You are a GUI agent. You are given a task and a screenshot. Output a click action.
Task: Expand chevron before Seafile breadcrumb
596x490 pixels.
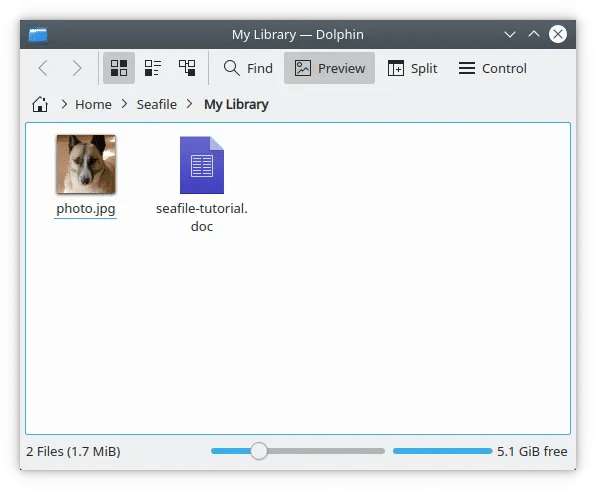click(x=124, y=104)
